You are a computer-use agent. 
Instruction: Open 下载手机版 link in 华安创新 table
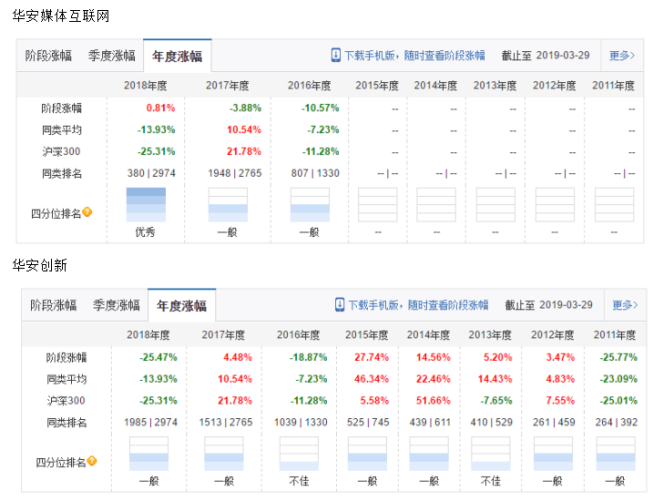pyautogui.click(x=418, y=305)
